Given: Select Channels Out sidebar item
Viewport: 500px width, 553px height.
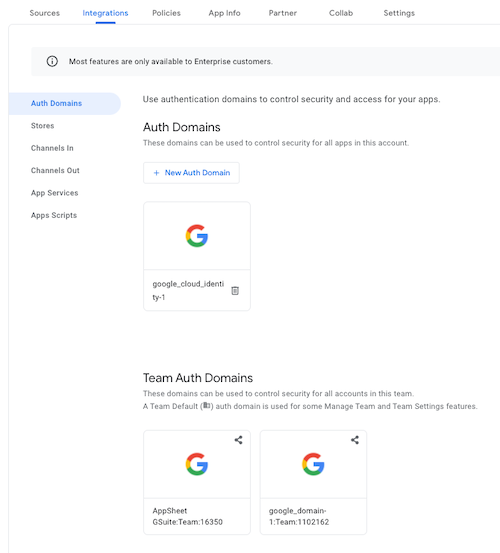Looking at the screenshot, I should 55,170.
